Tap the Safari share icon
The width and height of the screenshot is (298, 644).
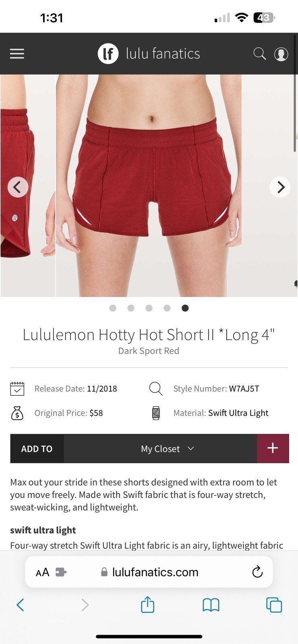click(x=147, y=604)
